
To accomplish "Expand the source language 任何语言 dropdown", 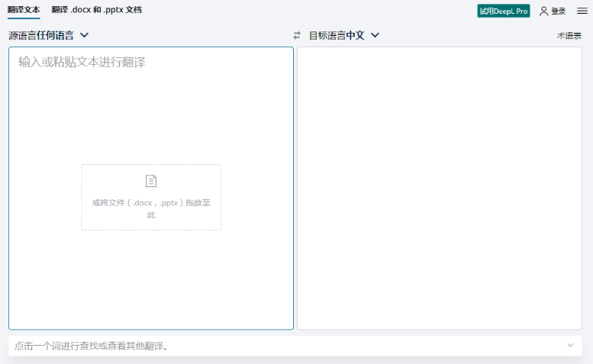I will tap(48, 36).
